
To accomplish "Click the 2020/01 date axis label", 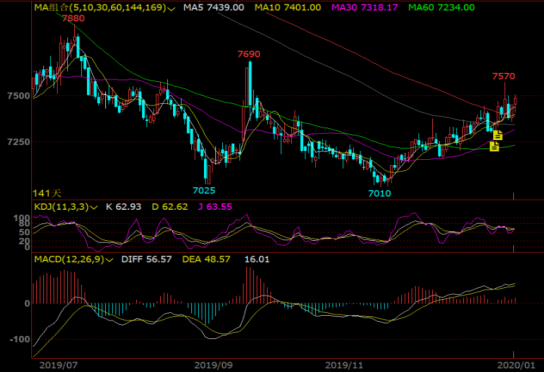I will (516, 365).
